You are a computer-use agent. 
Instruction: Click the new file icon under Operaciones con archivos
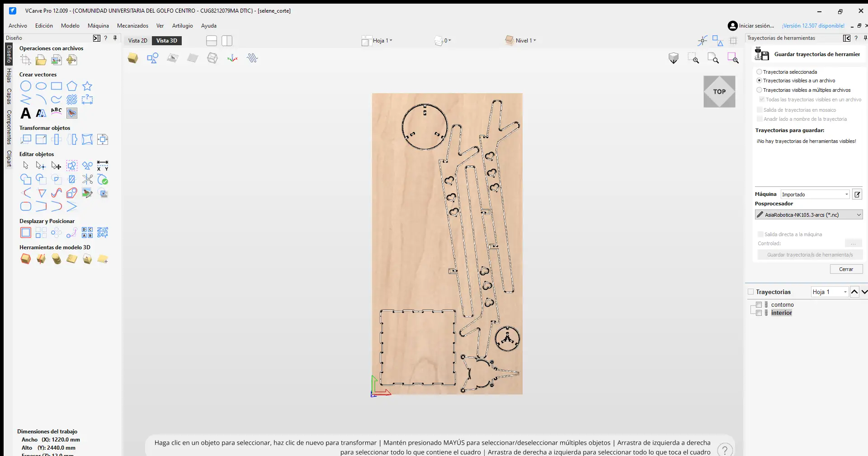(26, 60)
